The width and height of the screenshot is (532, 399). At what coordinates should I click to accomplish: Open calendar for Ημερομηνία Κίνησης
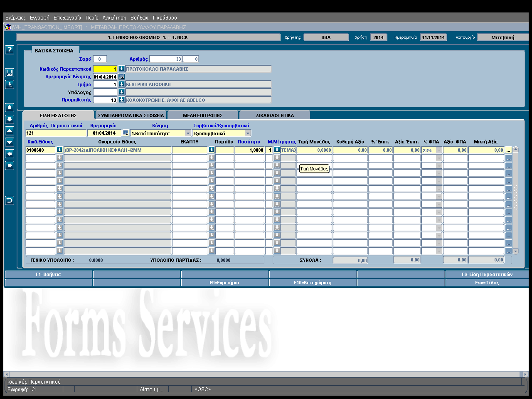click(121, 76)
